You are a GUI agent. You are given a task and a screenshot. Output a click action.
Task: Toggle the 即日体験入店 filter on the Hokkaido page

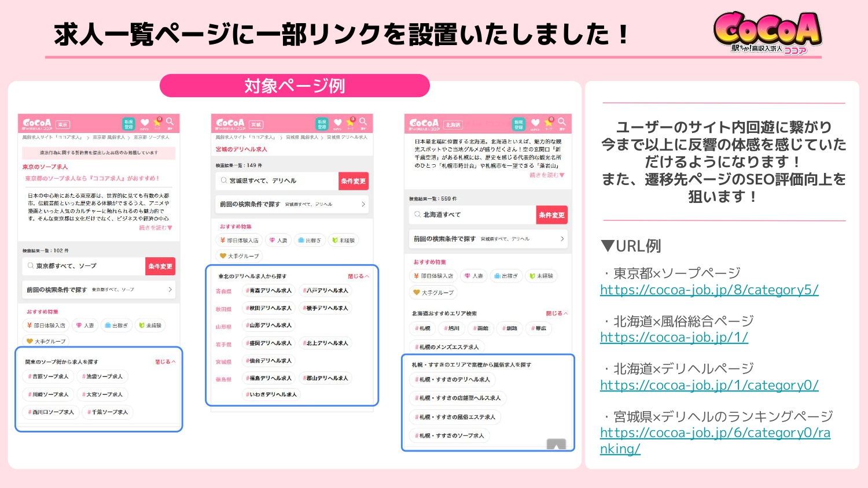(x=433, y=276)
